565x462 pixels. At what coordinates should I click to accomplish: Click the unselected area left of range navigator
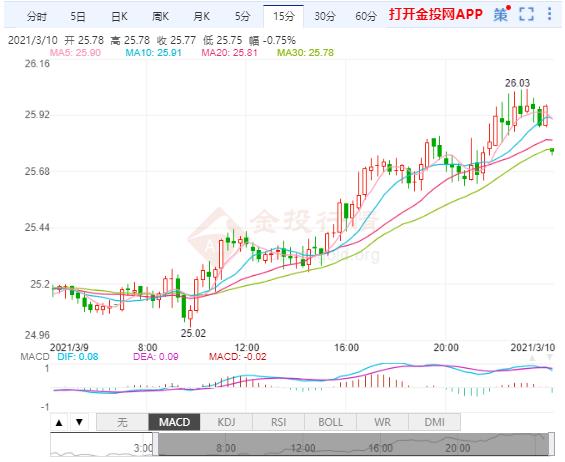(x=101, y=444)
